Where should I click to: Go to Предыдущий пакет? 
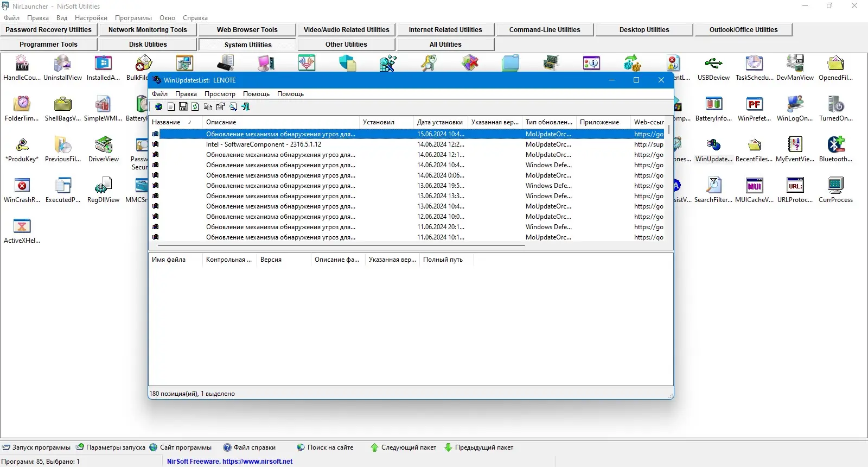[479, 447]
